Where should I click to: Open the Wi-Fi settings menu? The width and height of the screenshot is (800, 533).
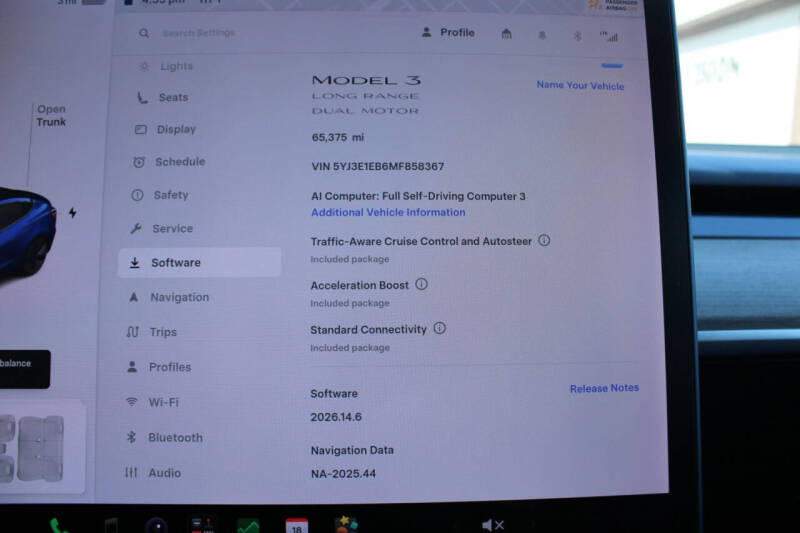(152, 402)
